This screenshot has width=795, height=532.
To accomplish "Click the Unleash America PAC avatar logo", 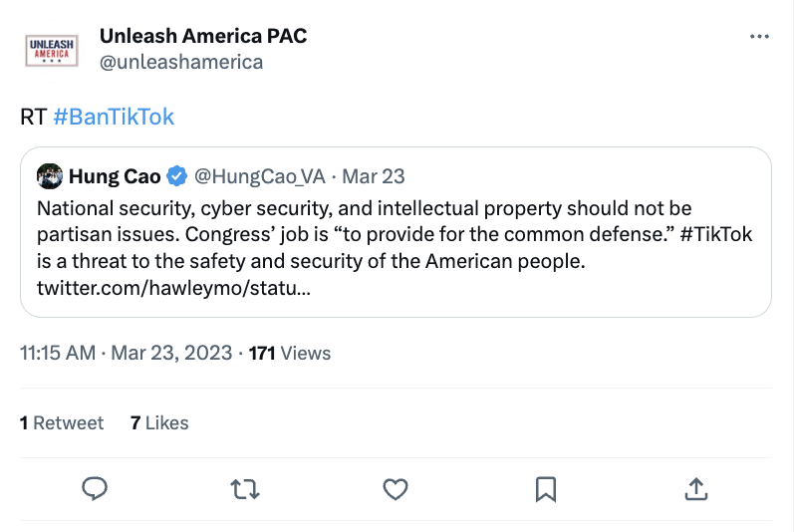I will pyautogui.click(x=50, y=49).
